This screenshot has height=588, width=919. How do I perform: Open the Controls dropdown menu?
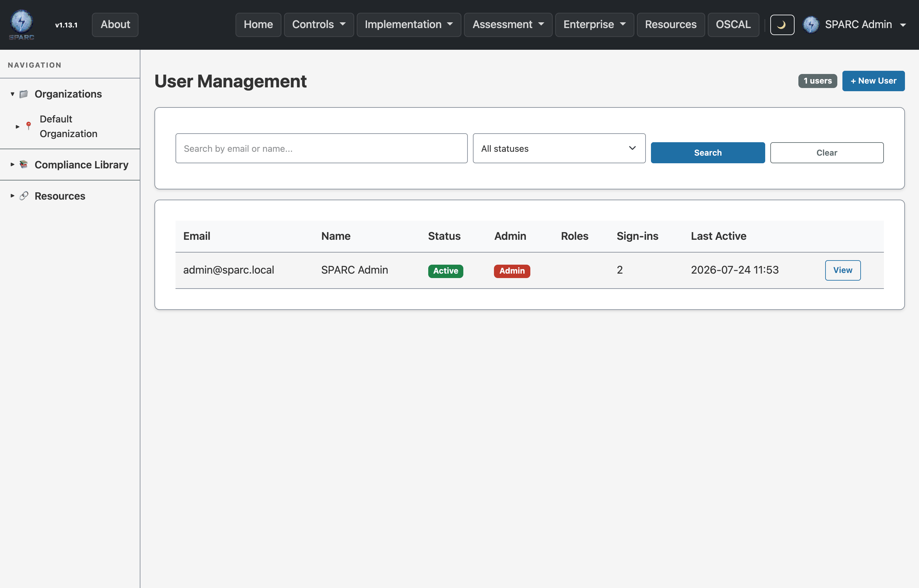pos(319,25)
